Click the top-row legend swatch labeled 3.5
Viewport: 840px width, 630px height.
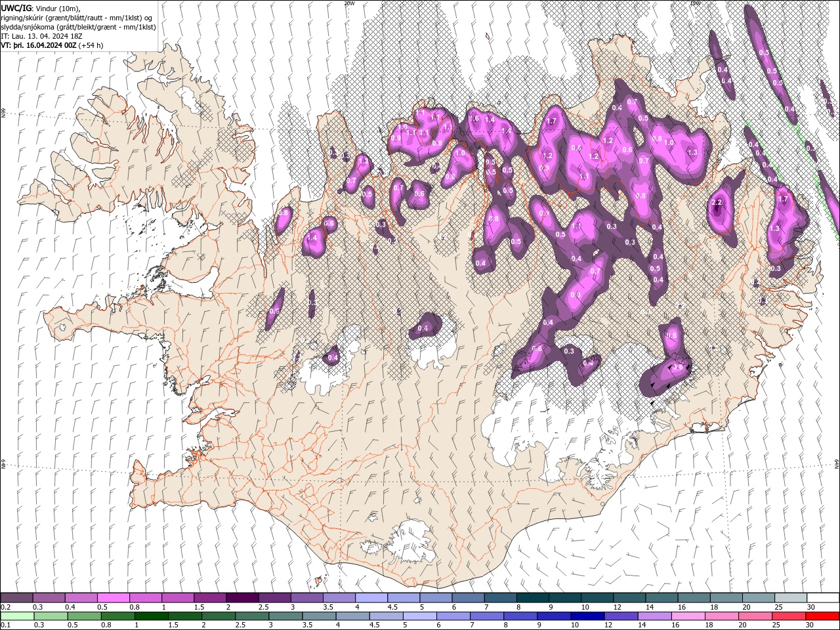click(x=339, y=598)
